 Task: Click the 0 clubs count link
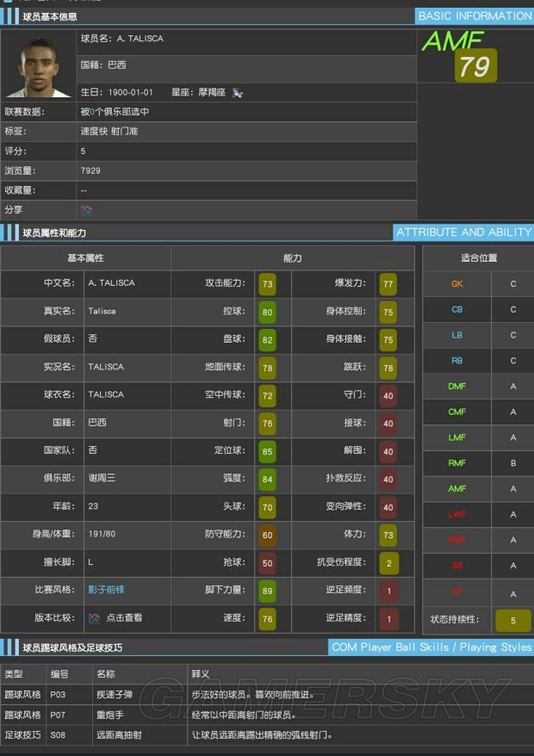tap(92, 112)
